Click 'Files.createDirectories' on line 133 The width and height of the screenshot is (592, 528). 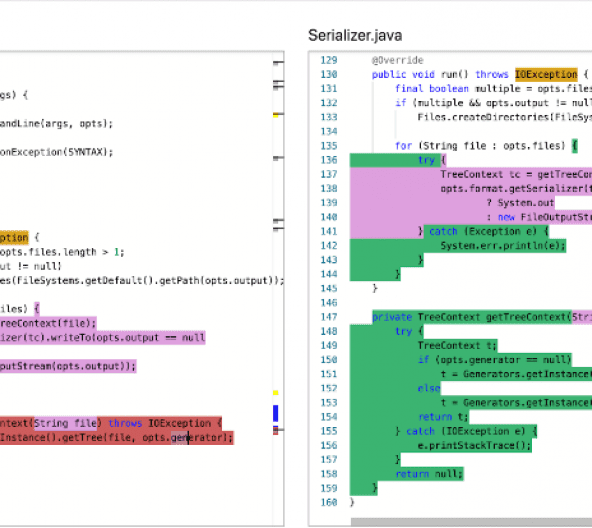(x=483, y=117)
